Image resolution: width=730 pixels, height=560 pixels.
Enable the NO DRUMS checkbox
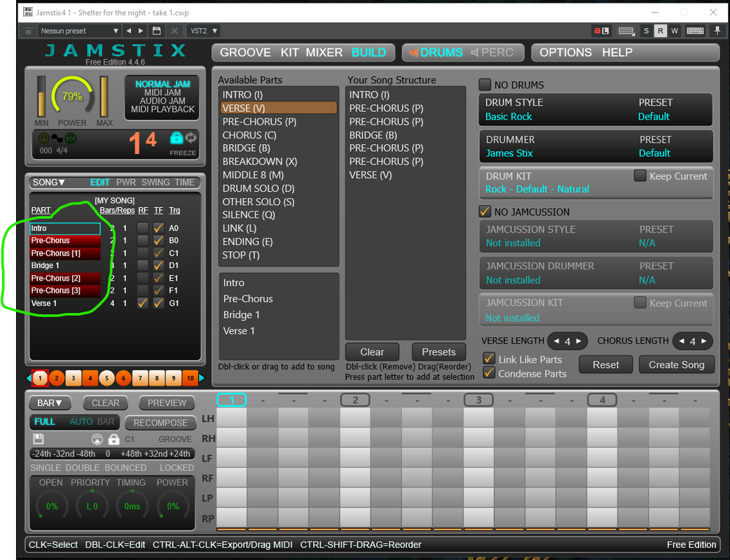[485, 85]
